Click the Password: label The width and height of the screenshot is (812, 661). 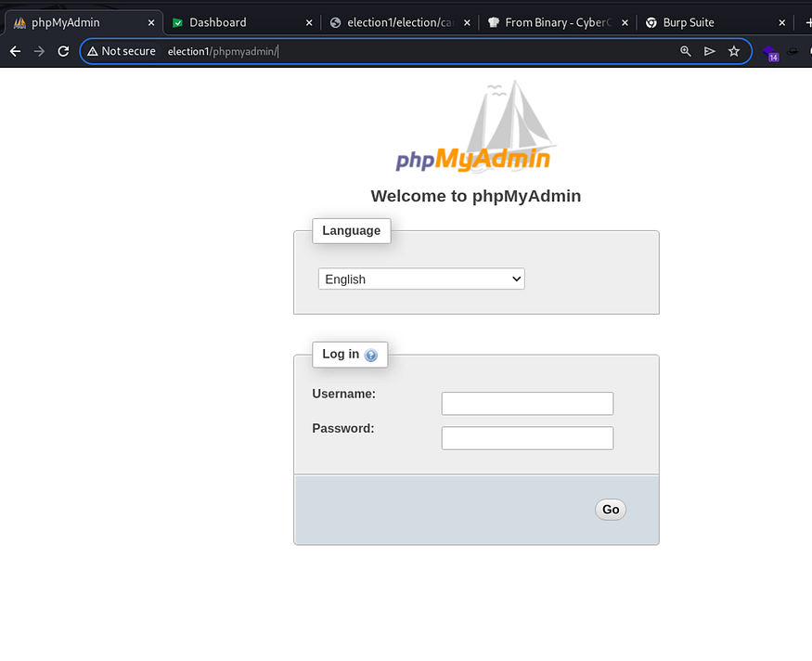342,428
